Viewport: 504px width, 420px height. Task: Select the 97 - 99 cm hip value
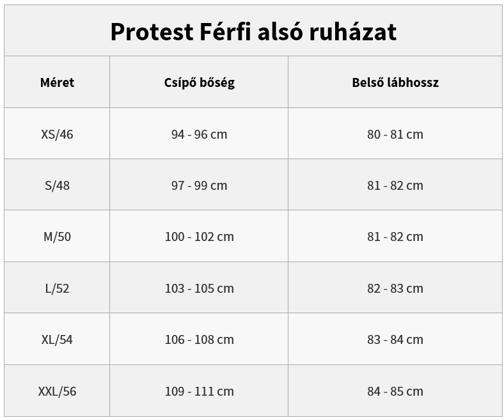click(x=199, y=185)
